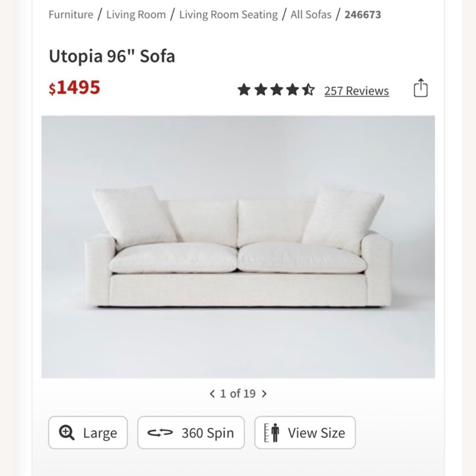Screen dimensions: 476x476
Task: Click the share icon next to reviews
Action: (421, 88)
